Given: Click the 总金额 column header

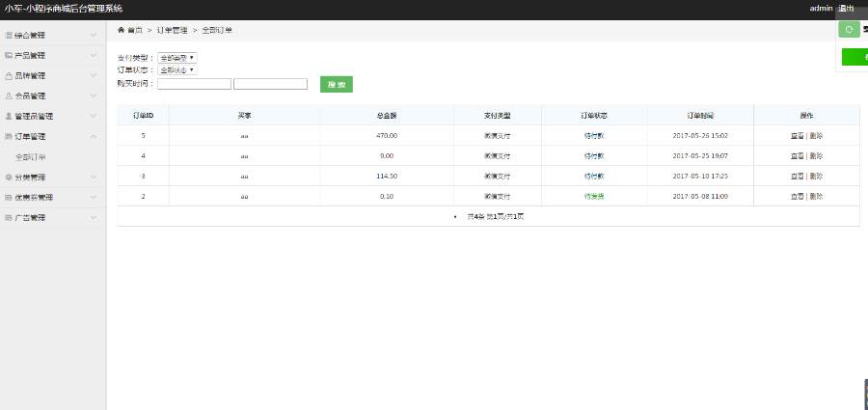Looking at the screenshot, I should point(387,116).
